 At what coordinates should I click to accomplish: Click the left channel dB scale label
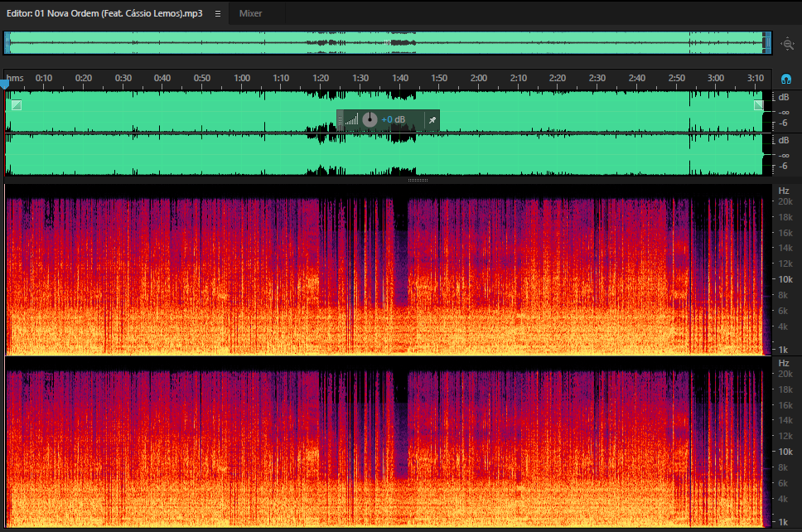tap(784, 97)
